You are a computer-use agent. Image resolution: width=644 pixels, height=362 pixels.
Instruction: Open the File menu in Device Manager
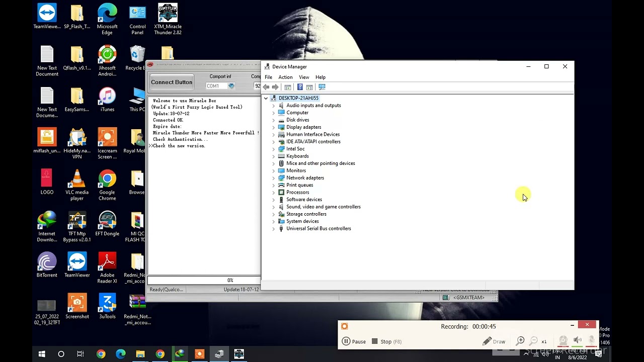click(x=269, y=77)
